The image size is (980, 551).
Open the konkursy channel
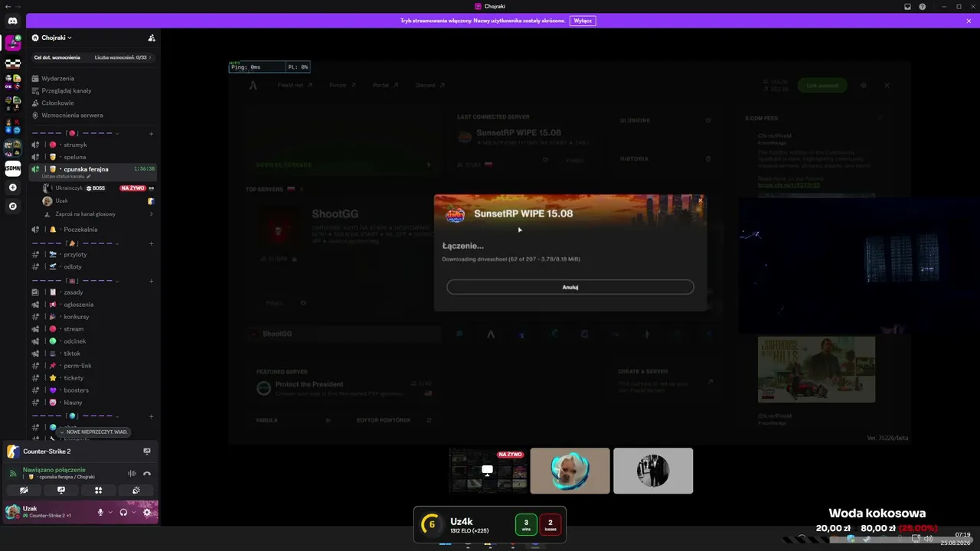click(93, 317)
